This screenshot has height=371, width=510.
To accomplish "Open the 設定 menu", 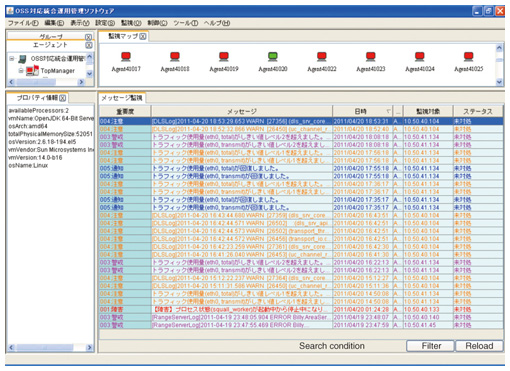I will 105,23.
